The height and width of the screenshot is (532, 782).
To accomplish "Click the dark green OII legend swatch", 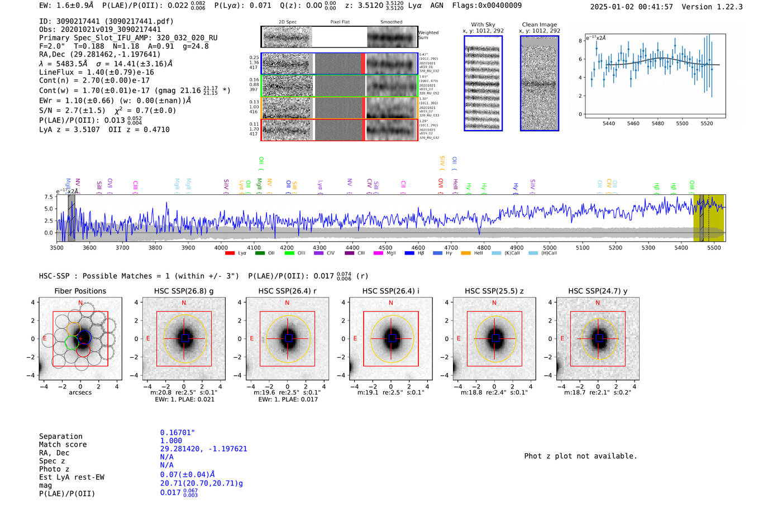I will click(260, 253).
